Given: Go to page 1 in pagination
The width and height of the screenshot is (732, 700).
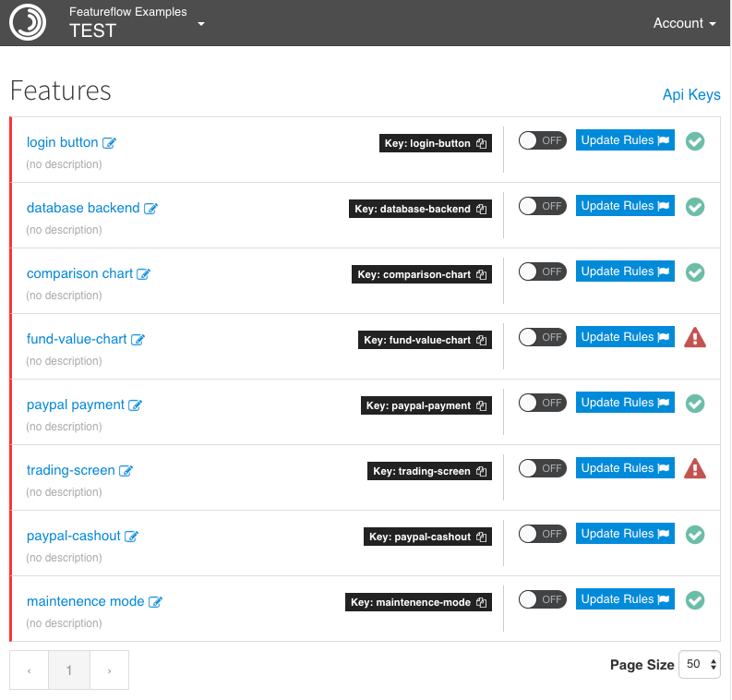Looking at the screenshot, I should tap(69, 670).
